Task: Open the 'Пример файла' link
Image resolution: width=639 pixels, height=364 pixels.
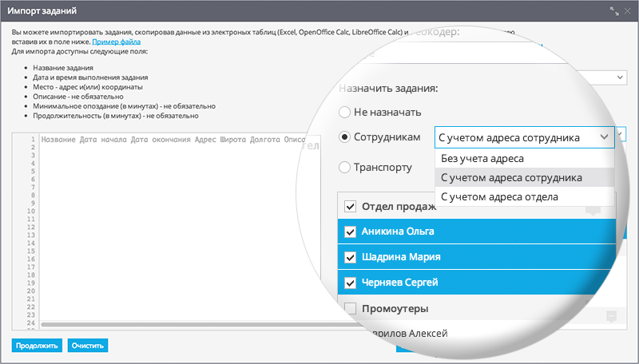Action: [116, 42]
